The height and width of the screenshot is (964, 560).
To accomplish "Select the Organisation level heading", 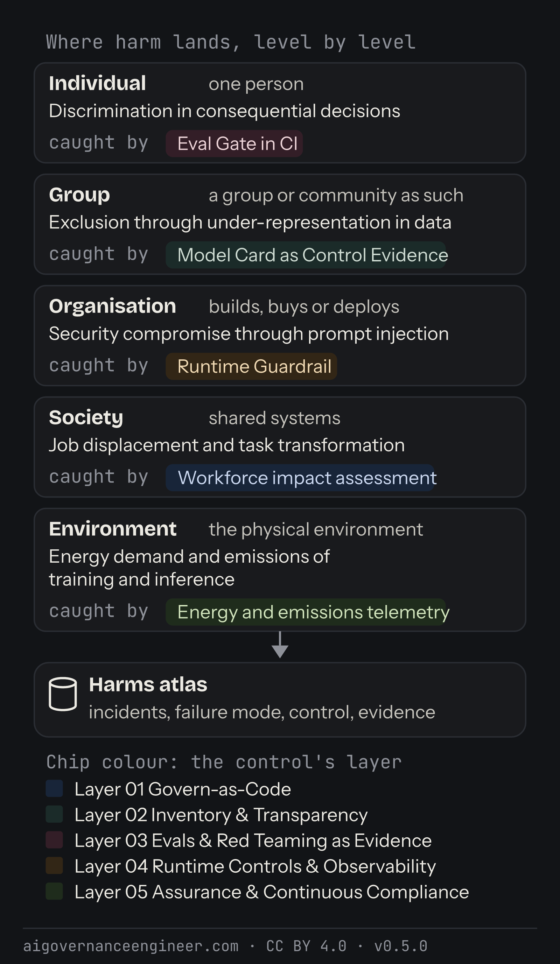I will [x=112, y=306].
